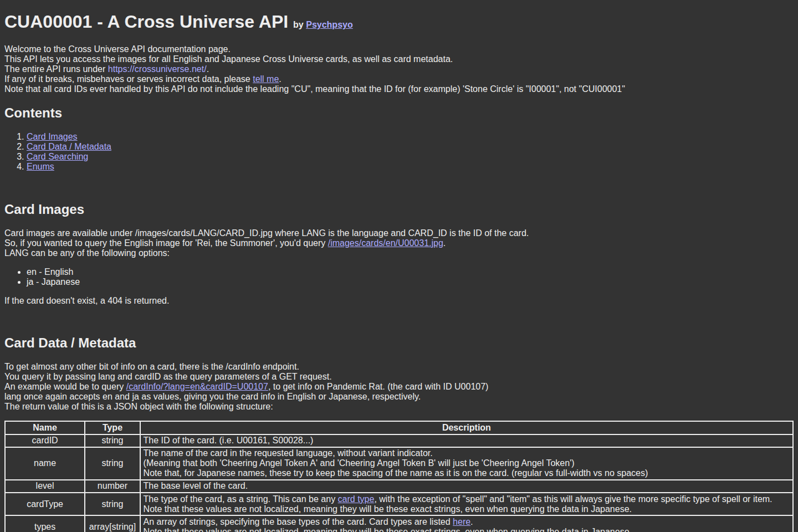The height and width of the screenshot is (532, 798).
Task: Select the cardID cell in the table
Action: pyautogui.click(x=44, y=440)
